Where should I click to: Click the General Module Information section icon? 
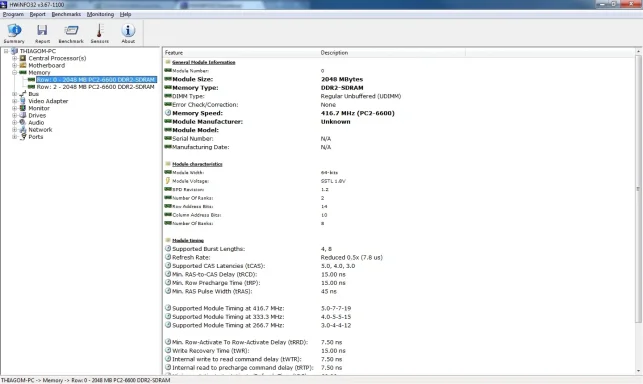[x=168, y=62]
